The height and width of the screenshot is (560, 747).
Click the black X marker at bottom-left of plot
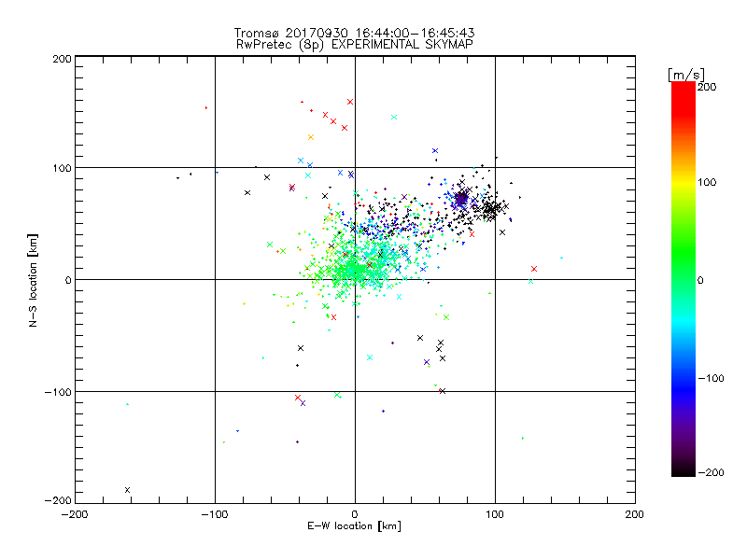tap(127, 490)
